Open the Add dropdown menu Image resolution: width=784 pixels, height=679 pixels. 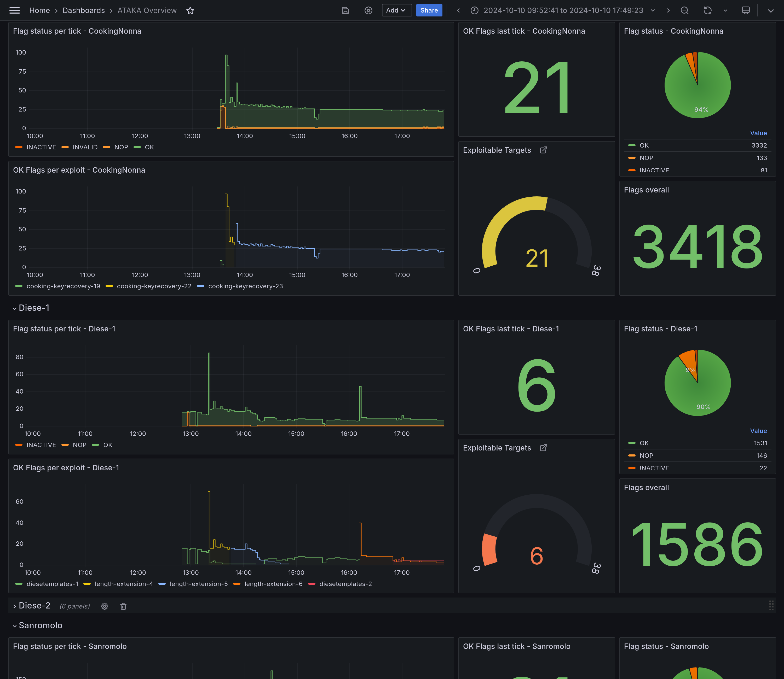point(396,10)
